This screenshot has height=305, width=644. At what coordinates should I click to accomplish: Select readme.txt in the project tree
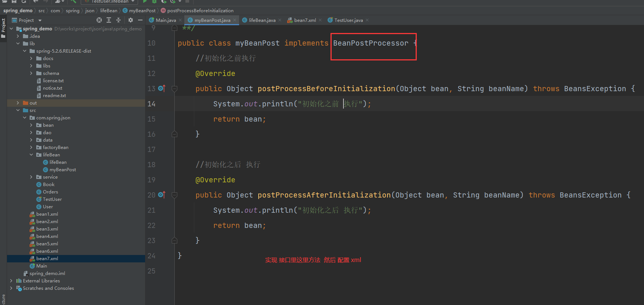click(54, 95)
